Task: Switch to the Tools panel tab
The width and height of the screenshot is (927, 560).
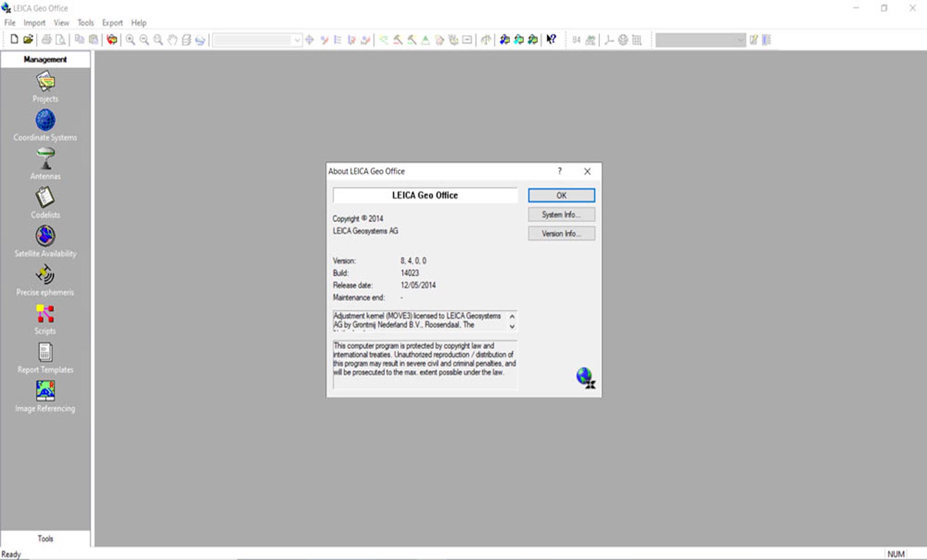Action: [x=45, y=539]
